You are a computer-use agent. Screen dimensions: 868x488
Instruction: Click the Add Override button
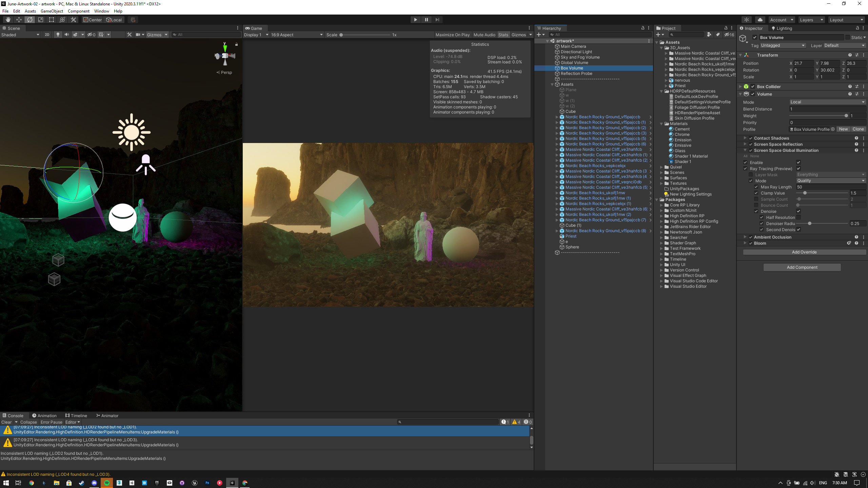[804, 252]
